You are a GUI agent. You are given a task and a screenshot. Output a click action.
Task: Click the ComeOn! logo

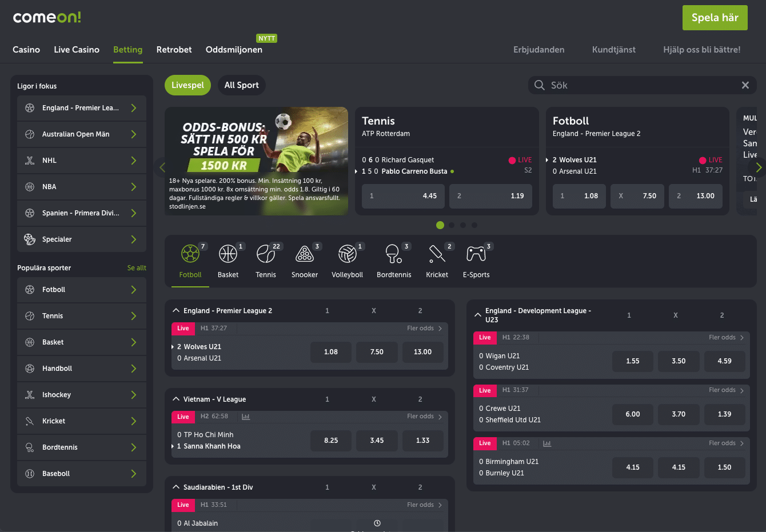tap(47, 17)
